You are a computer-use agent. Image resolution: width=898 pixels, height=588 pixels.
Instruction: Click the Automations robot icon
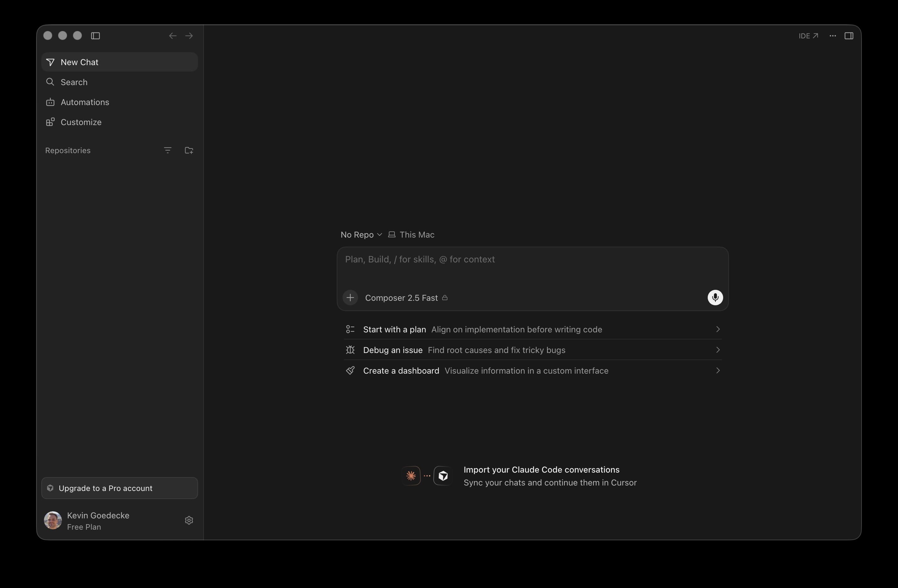point(50,102)
